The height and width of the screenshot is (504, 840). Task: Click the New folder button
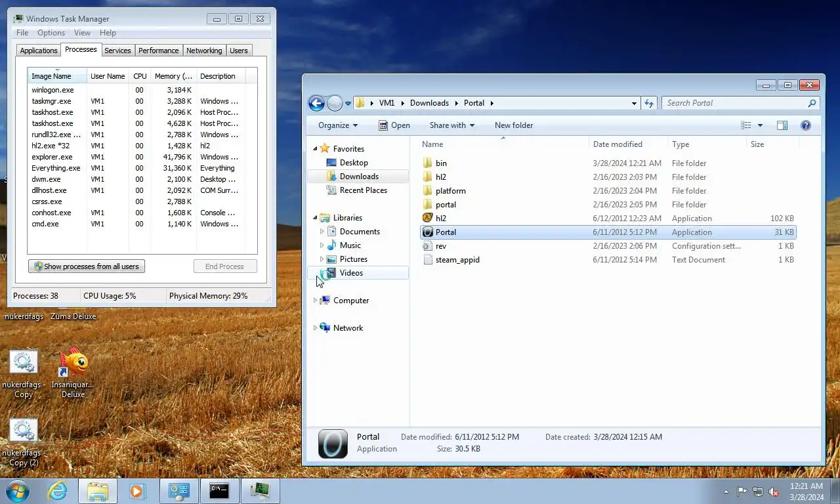[x=514, y=125]
